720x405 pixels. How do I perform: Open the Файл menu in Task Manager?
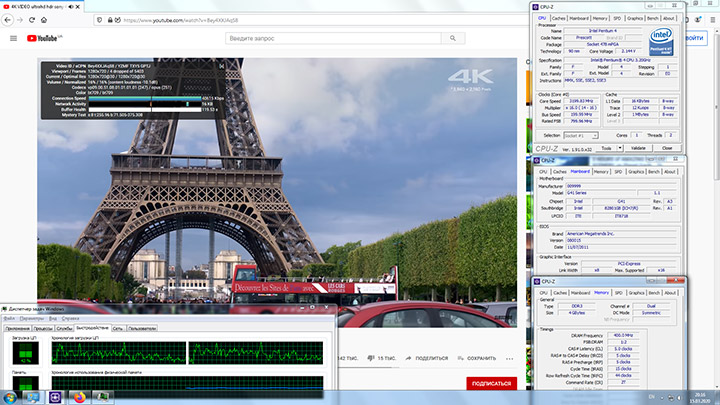[x=9, y=318]
